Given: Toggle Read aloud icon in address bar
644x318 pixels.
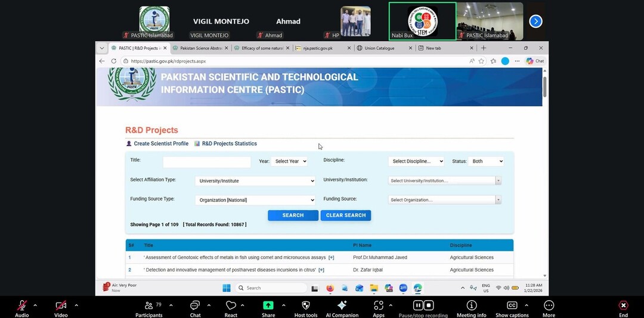Looking at the screenshot, I should (472, 61).
